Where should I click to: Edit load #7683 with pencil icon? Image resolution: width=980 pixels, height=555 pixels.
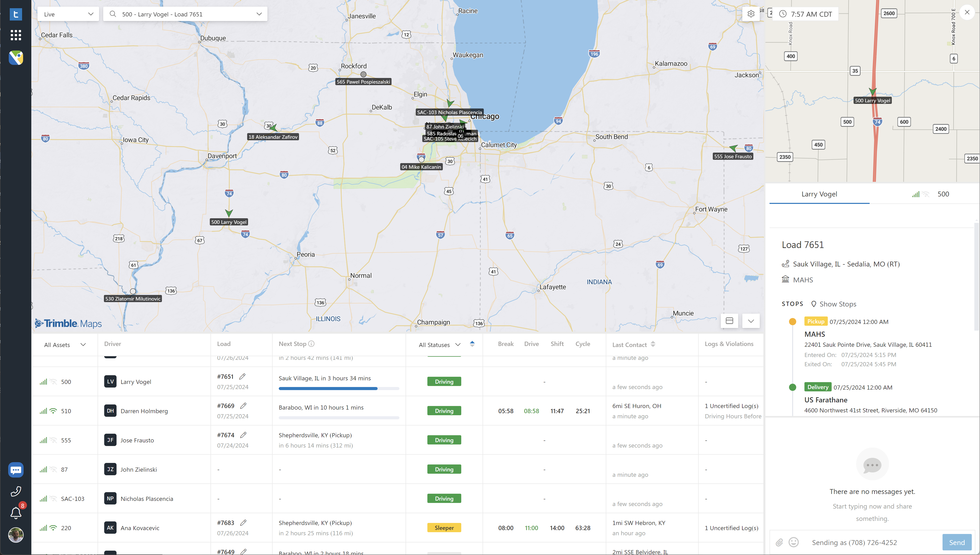coord(243,523)
